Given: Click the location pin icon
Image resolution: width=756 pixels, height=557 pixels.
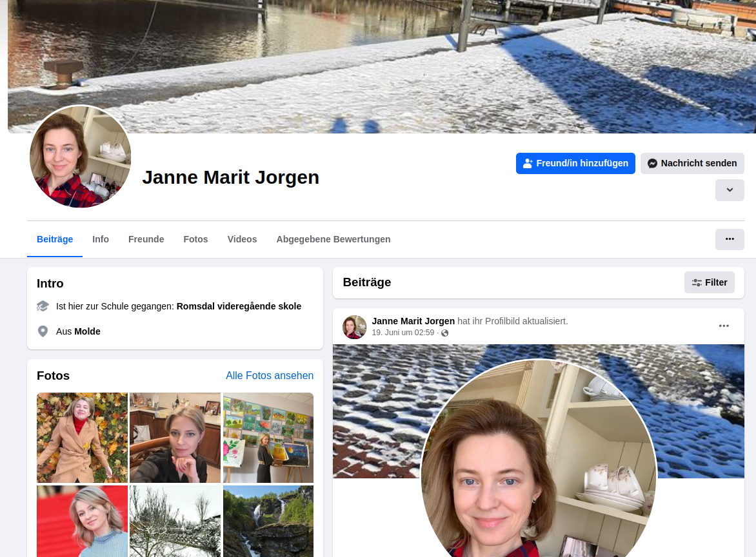Looking at the screenshot, I should [x=43, y=331].
